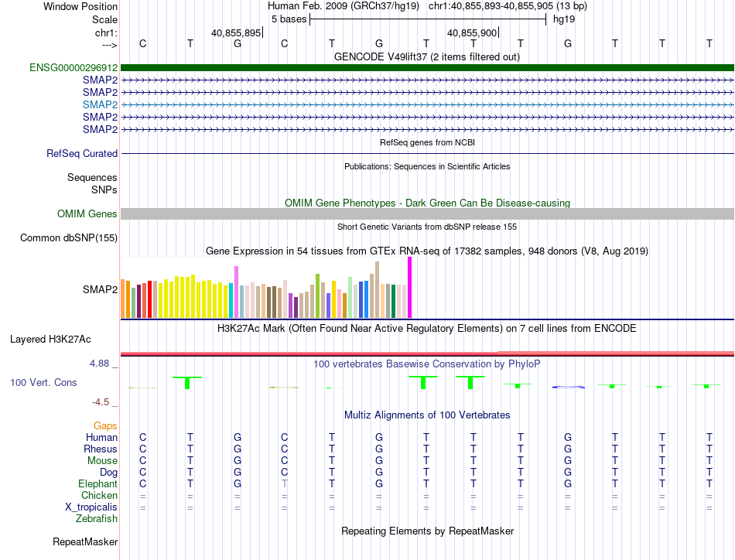The width and height of the screenshot is (735, 560).
Task: Click the -4.5 PhyloP lower scale value
Action: click(101, 402)
